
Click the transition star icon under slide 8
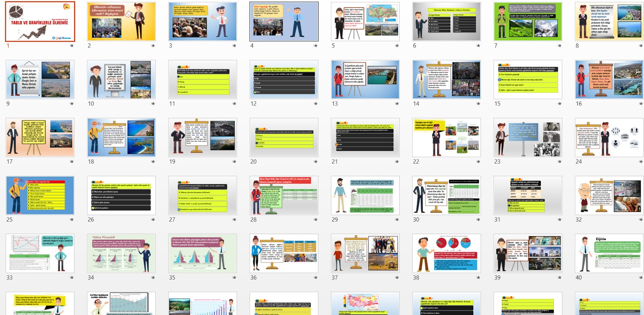pyautogui.click(x=641, y=46)
